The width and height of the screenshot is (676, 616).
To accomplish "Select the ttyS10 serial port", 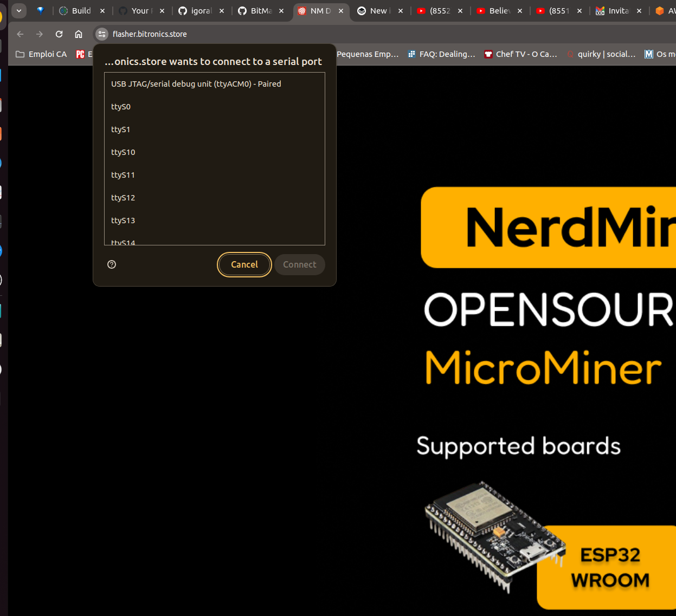I will coord(215,152).
